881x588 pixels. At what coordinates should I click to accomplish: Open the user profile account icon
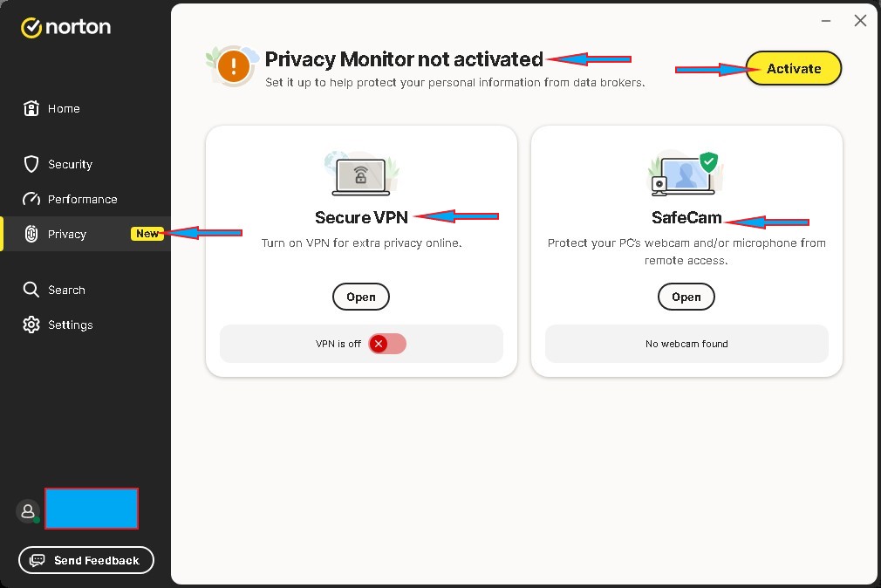coord(27,511)
